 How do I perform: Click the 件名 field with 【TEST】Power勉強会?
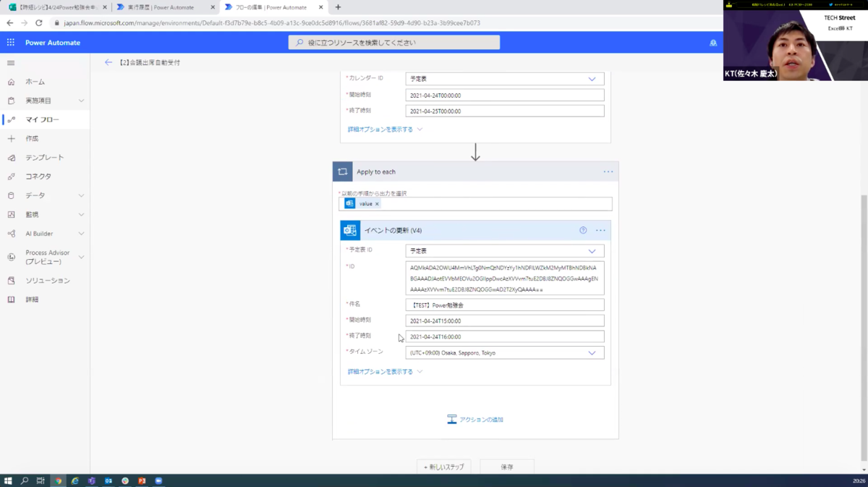504,305
